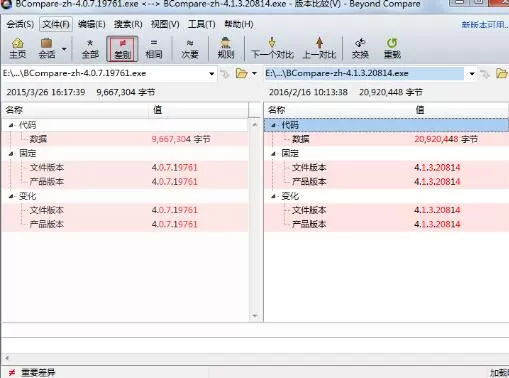This screenshot has height=378, width=509.
Task: Select left 产品版本 under 固定
Action: click(x=125, y=182)
